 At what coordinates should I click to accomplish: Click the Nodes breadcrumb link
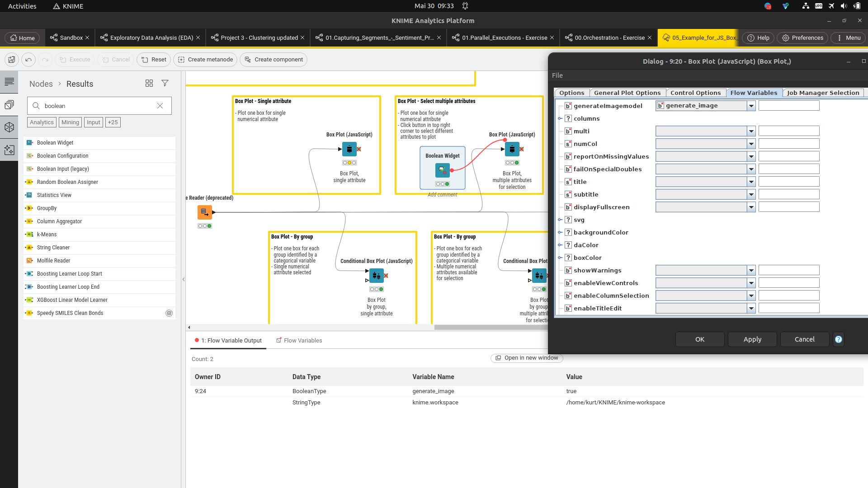coord(41,84)
